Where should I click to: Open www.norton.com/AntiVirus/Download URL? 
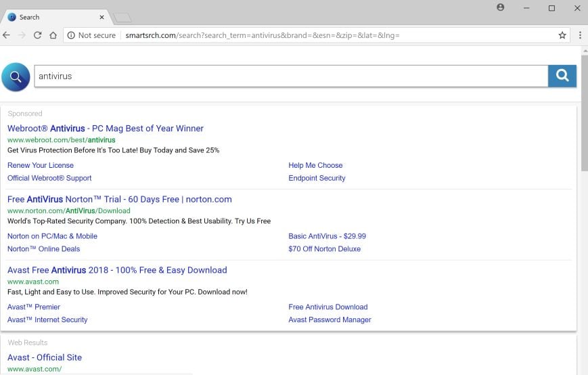point(69,211)
